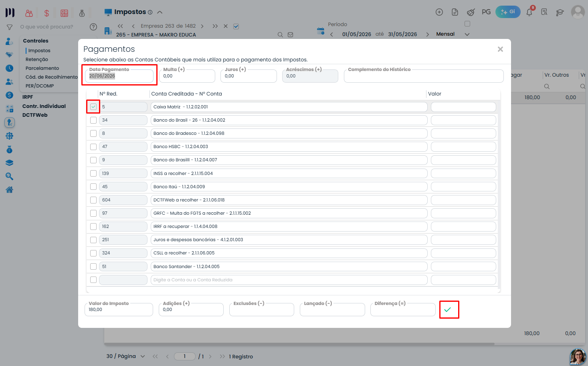Click the Multa (+) amount field
Viewport: 588px width, 366px height.
point(187,76)
